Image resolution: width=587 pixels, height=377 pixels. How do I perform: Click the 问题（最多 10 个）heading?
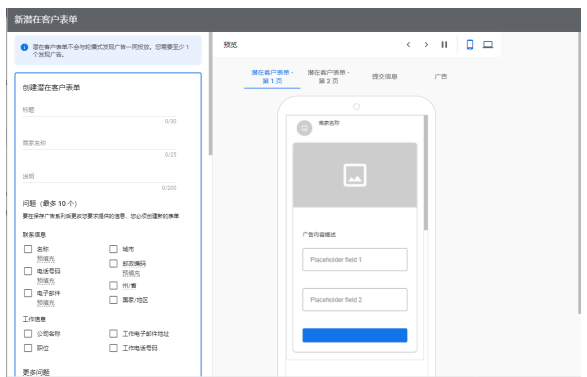50,203
